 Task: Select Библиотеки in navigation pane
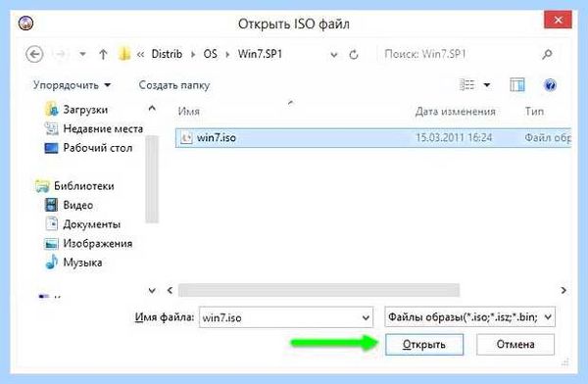coord(83,186)
